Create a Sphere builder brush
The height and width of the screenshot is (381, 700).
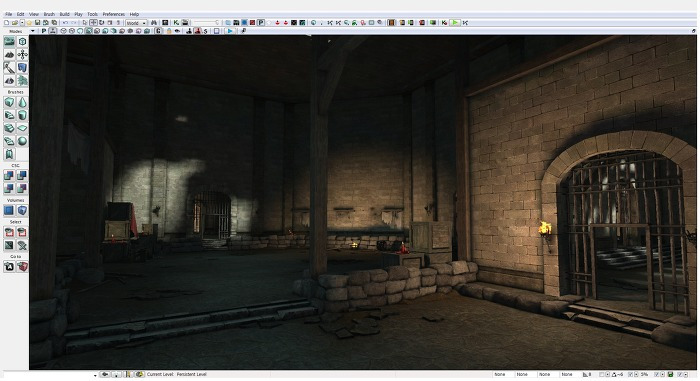pos(22,141)
